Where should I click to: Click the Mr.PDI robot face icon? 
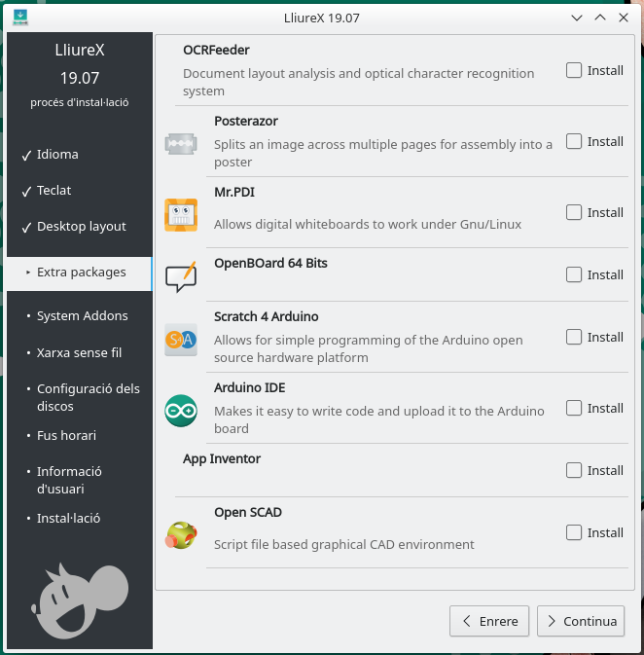(180, 215)
